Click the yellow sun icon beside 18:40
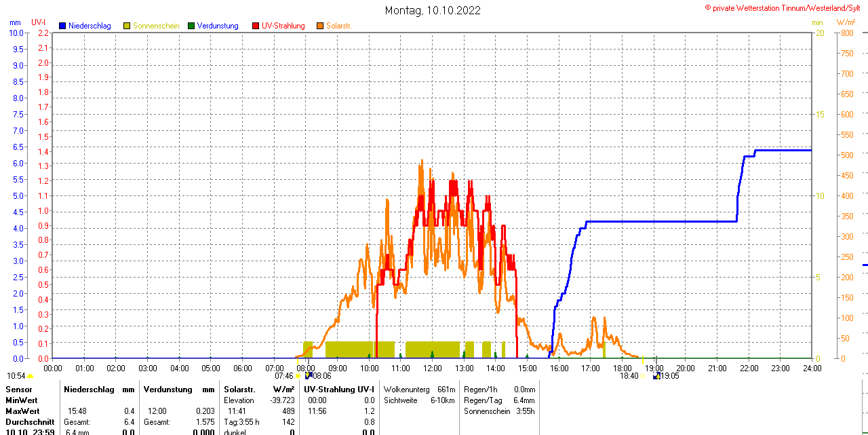This screenshot has width=868, height=435. coord(644,376)
